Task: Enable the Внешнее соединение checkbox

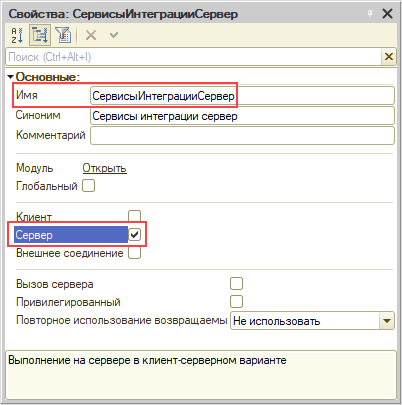Action: point(135,253)
